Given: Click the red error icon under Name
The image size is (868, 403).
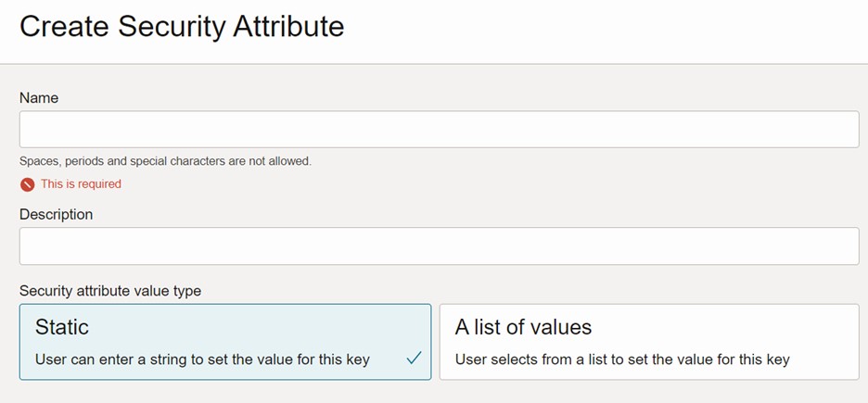Looking at the screenshot, I should (x=27, y=184).
